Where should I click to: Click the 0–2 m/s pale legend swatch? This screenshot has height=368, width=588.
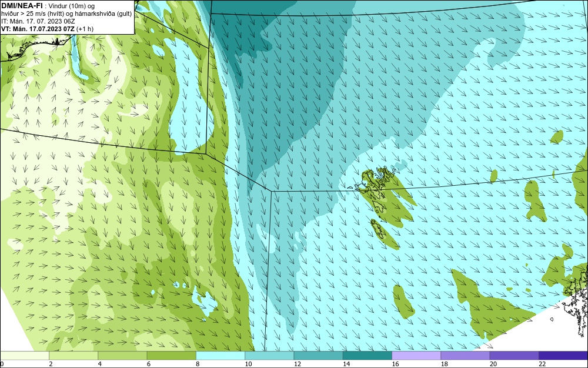(24, 355)
